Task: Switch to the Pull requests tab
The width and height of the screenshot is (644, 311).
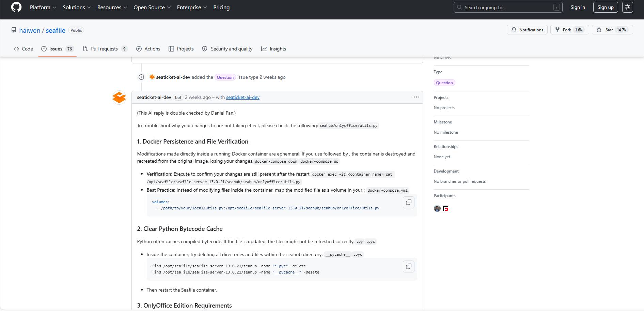Action: click(x=105, y=49)
